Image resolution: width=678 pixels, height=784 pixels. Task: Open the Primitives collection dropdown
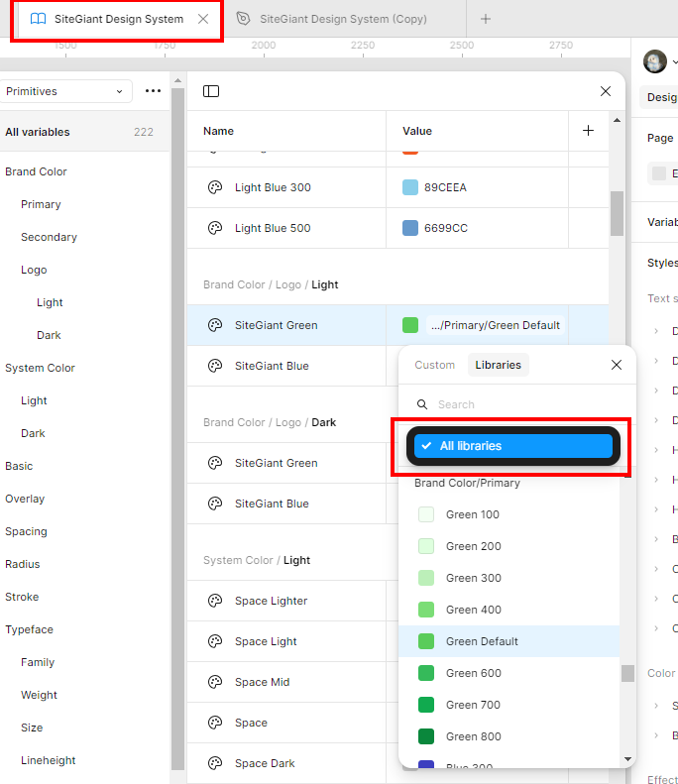coord(65,91)
